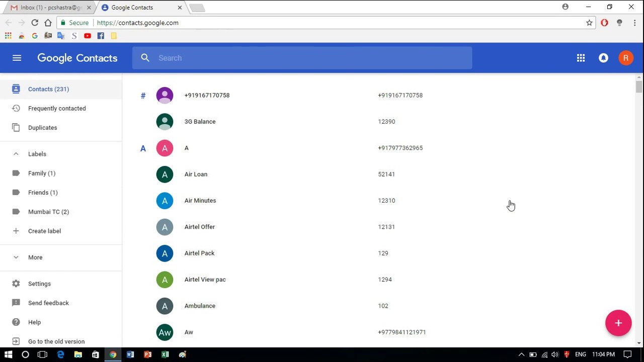Click the Duplicates copy icon
Image resolution: width=644 pixels, height=362 pixels.
pyautogui.click(x=16, y=127)
